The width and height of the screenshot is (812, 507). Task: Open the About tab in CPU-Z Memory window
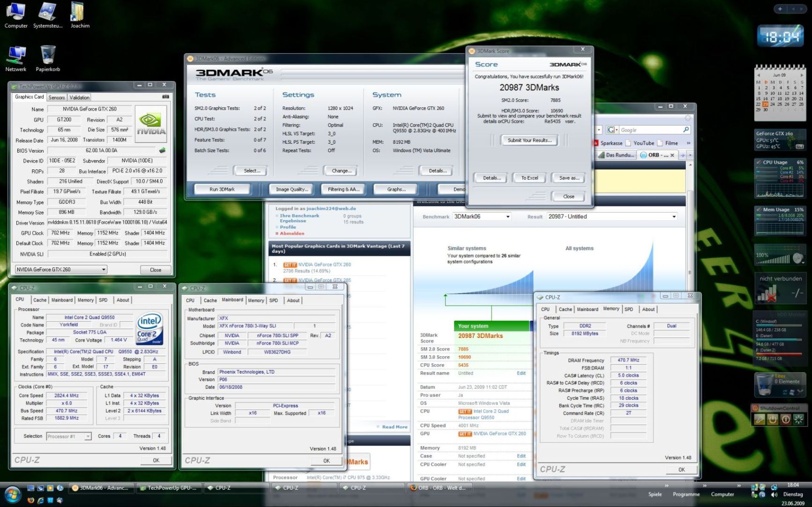click(x=648, y=309)
